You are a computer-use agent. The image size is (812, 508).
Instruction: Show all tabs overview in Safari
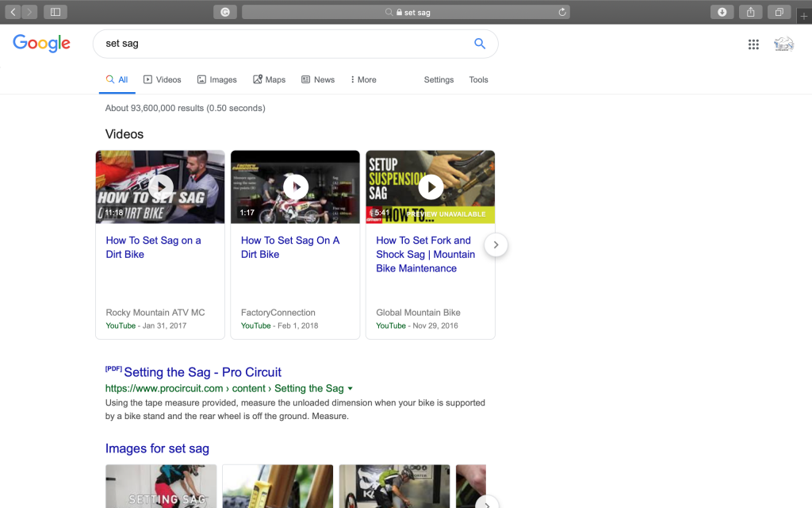[x=779, y=12]
